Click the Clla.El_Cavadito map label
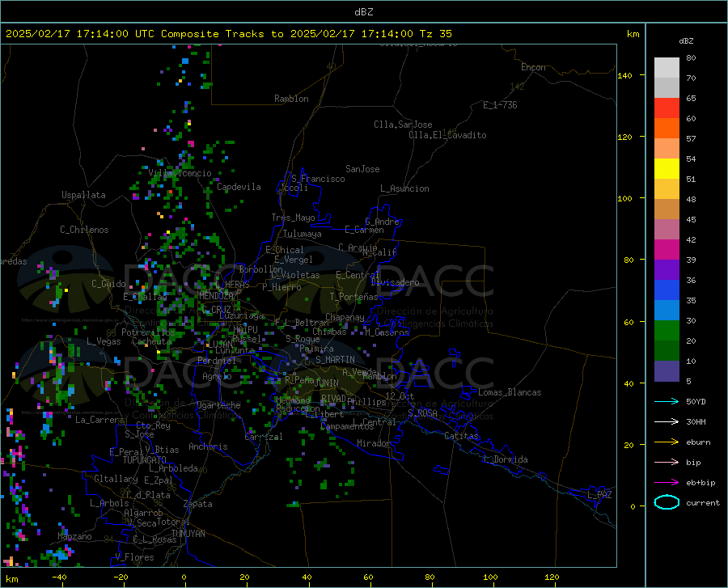The height and width of the screenshot is (588, 728). click(447, 135)
